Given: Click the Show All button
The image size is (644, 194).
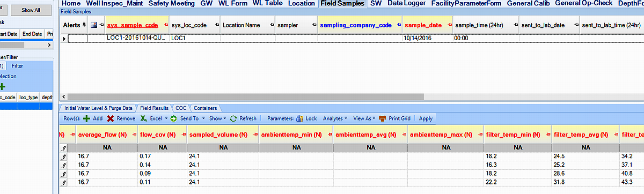Looking at the screenshot, I should point(31,10).
